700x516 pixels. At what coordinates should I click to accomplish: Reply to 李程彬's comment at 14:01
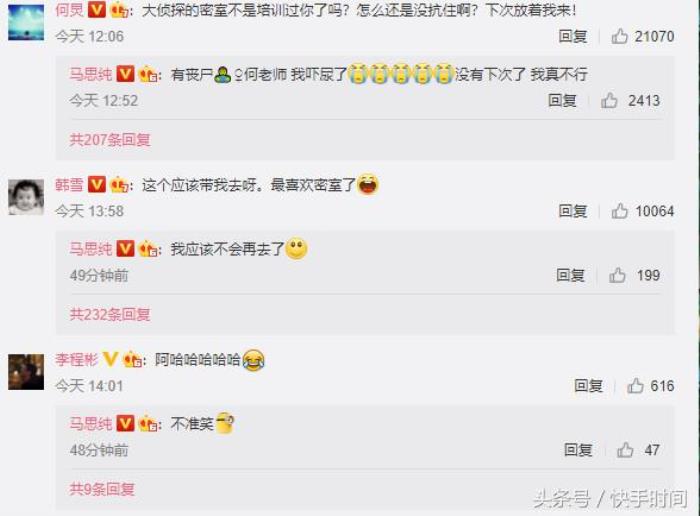point(588,385)
